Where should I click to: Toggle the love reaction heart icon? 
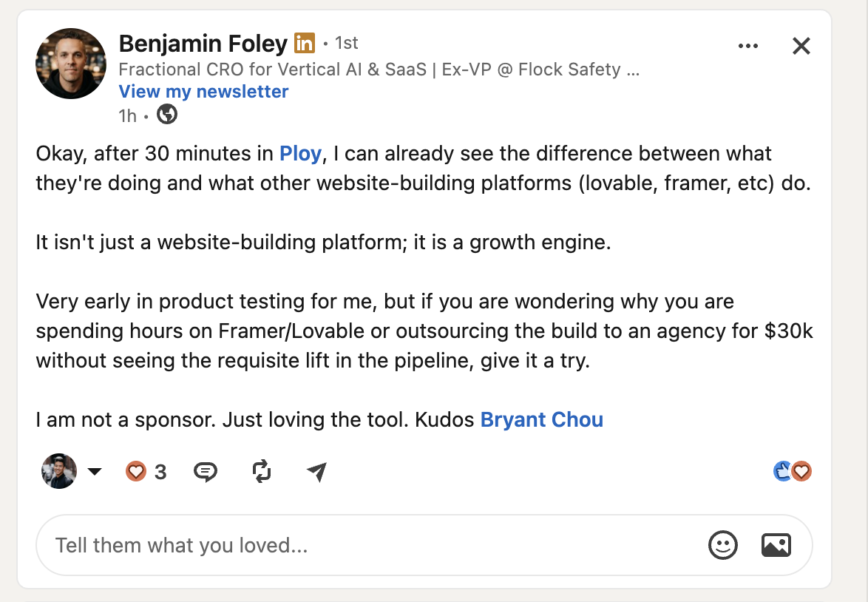pyautogui.click(x=135, y=471)
